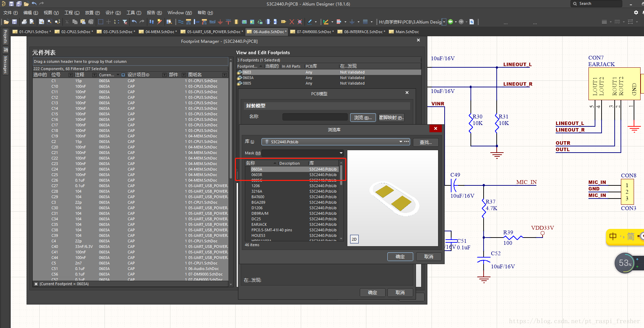Screen dimensions: 644x328
Task: Click the undo arrow in main toolbar
Action: tap(134, 22)
